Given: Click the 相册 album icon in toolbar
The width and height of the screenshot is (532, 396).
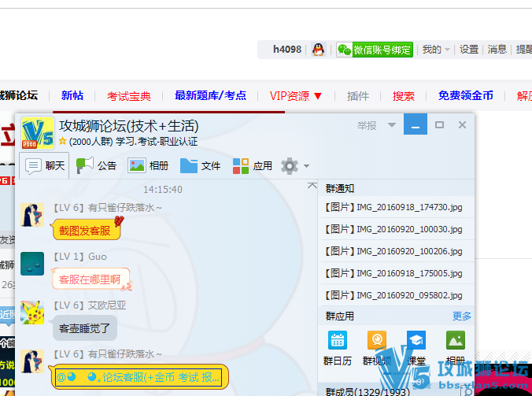Looking at the screenshot, I should (137, 165).
